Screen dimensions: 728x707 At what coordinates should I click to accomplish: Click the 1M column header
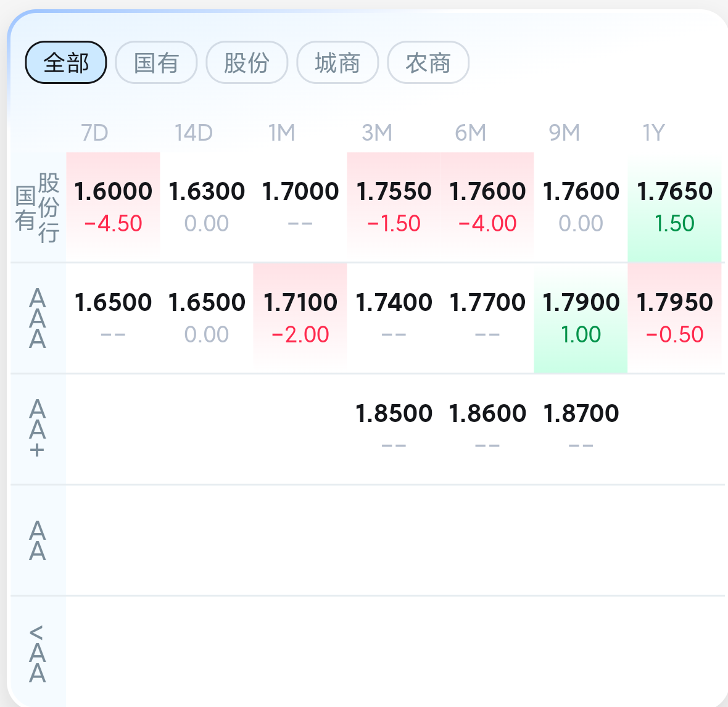point(282,133)
